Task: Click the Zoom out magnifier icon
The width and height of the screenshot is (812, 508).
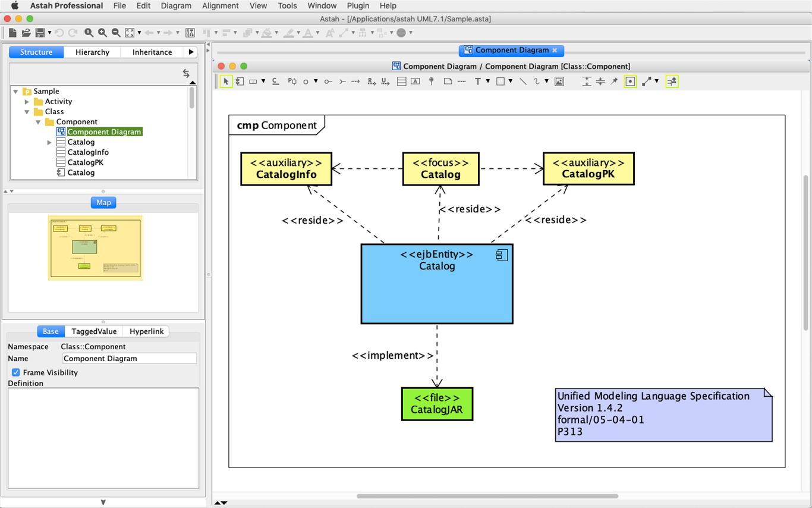Action: click(116, 33)
